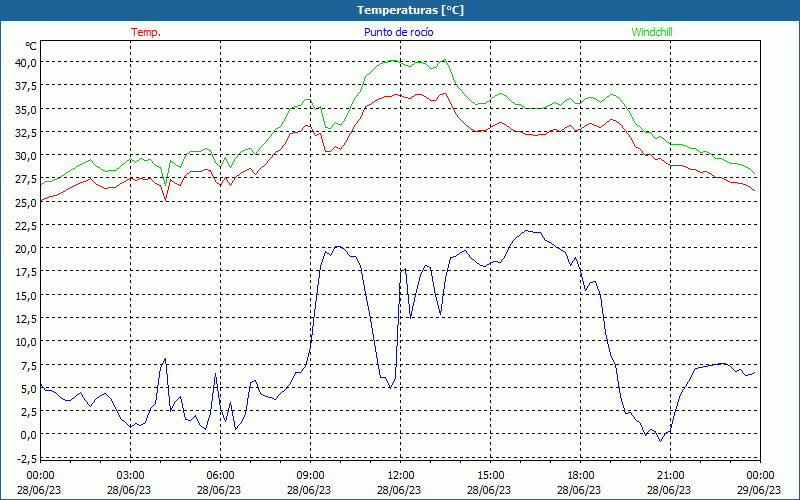The image size is (800, 500).
Task: Click the blue 'Punto de rocío' legend label
Action: 398,32
